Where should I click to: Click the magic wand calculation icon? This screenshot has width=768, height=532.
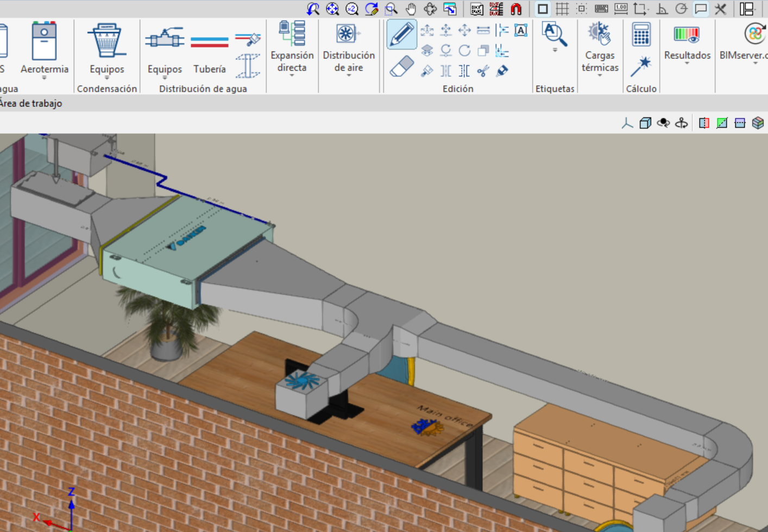(x=641, y=66)
